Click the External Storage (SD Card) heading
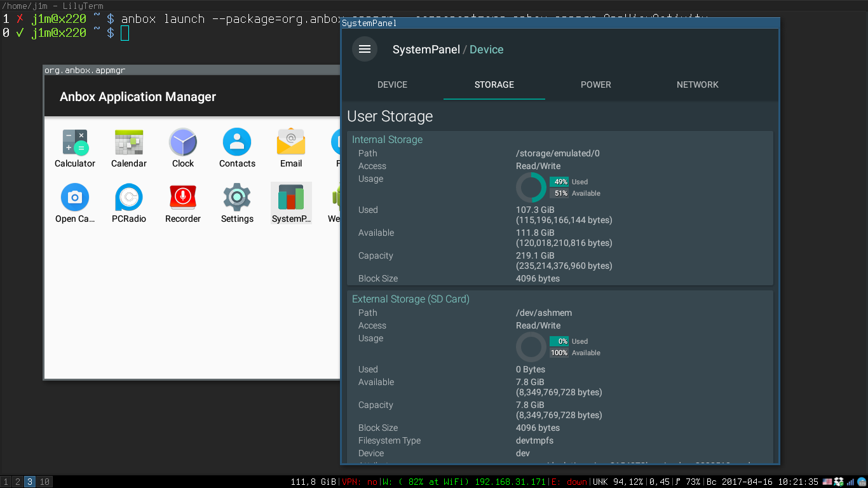The width and height of the screenshot is (868, 488). pos(410,299)
